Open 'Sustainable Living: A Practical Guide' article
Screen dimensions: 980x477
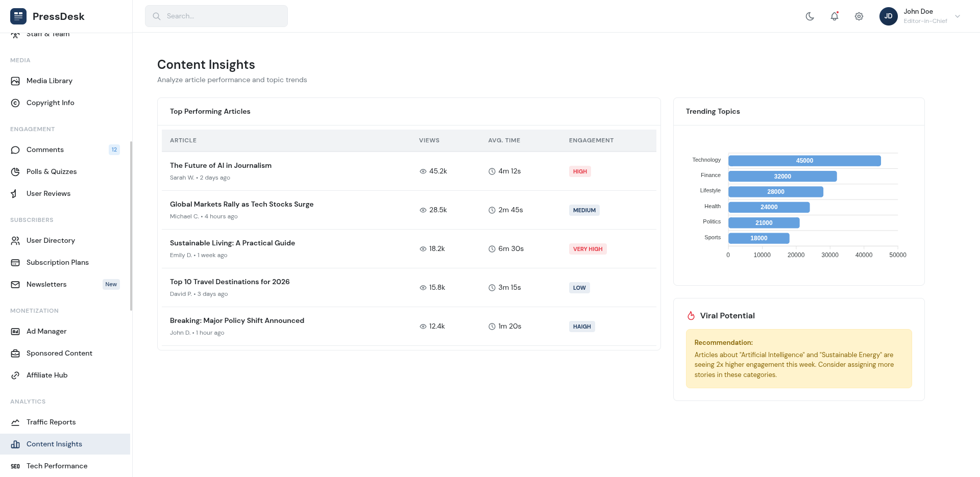tap(232, 243)
